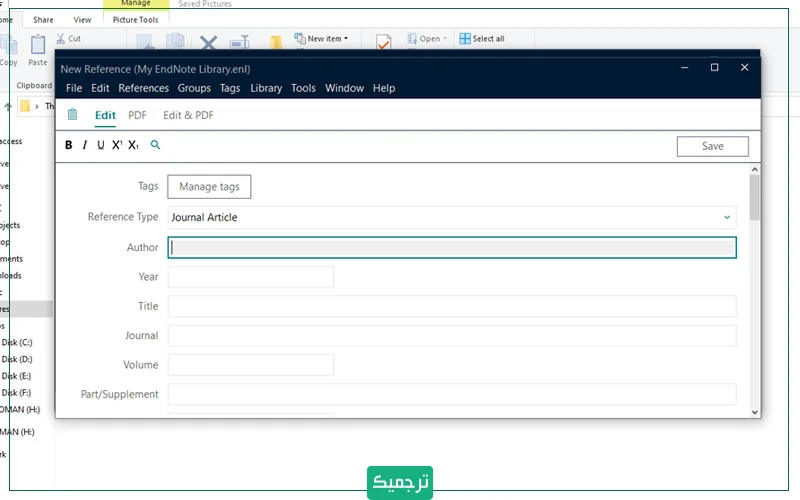Open the Tools menu
Viewport: 800px width, 500px height.
303,88
